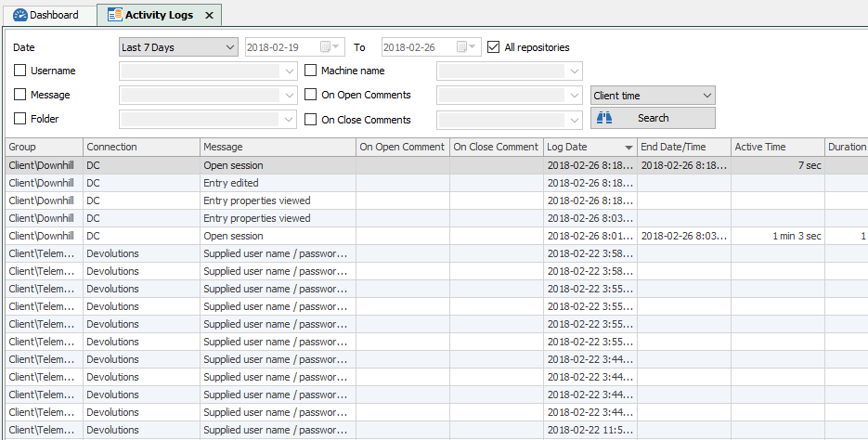Expand the Folder filter combo box
The image size is (868, 440).
pos(208,119)
